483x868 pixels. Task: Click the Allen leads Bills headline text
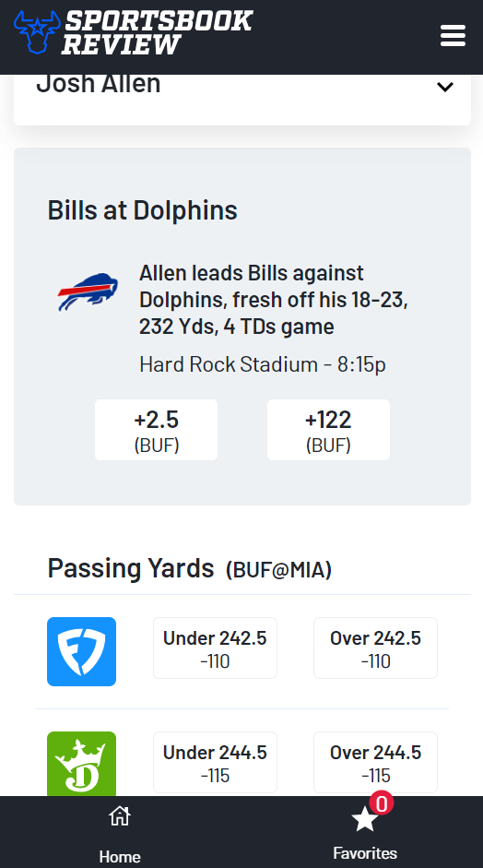pyautogui.click(x=274, y=300)
